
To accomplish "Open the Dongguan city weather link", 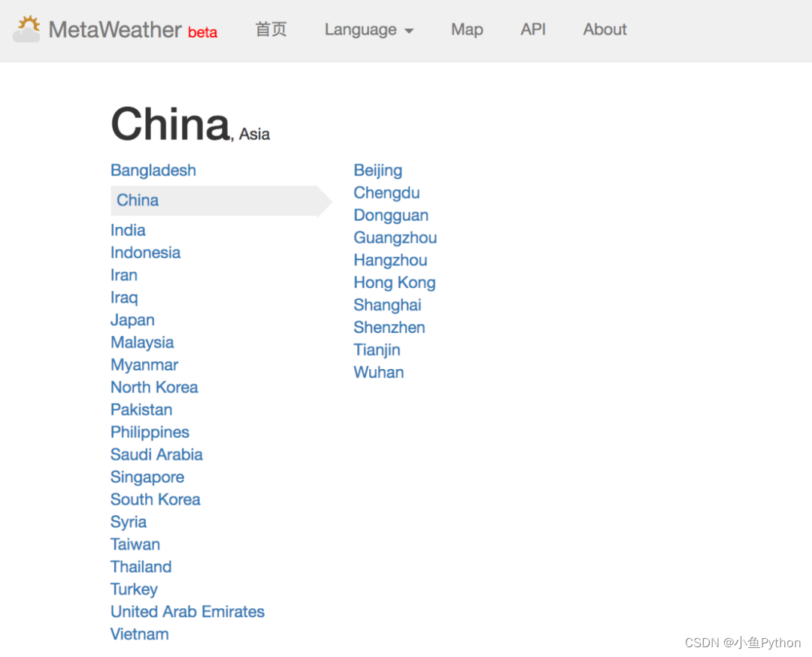I will pyautogui.click(x=391, y=216).
